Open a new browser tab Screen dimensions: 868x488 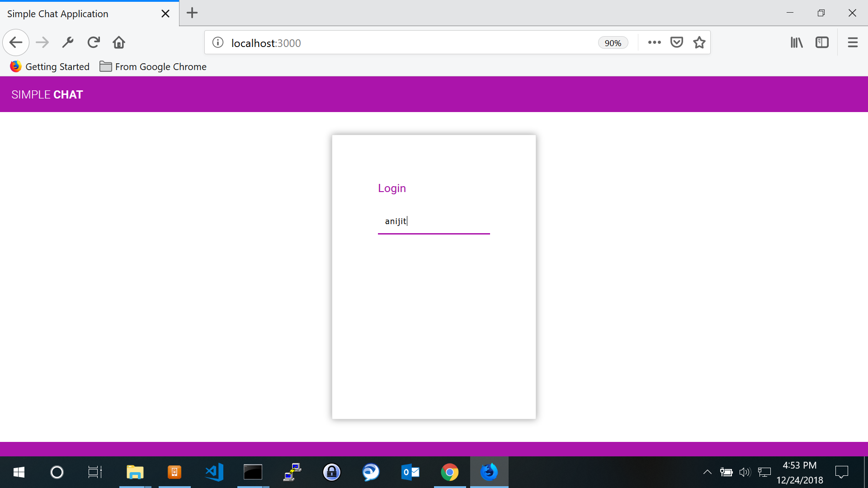(x=192, y=13)
